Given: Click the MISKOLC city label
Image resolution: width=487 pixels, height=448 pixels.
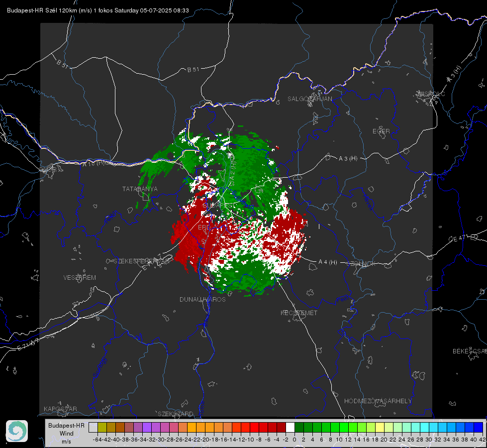Looking at the screenshot, I should (x=431, y=94).
